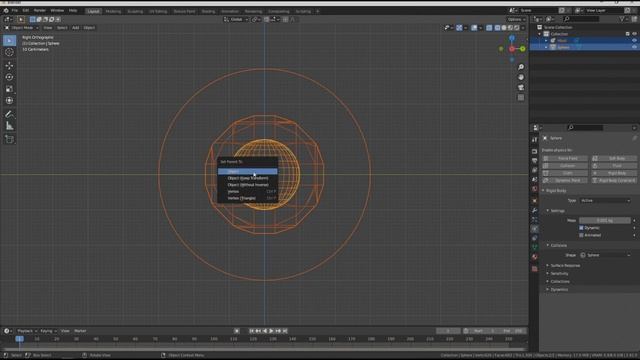
Task: Open the Texture properties tab
Action: coord(534,269)
